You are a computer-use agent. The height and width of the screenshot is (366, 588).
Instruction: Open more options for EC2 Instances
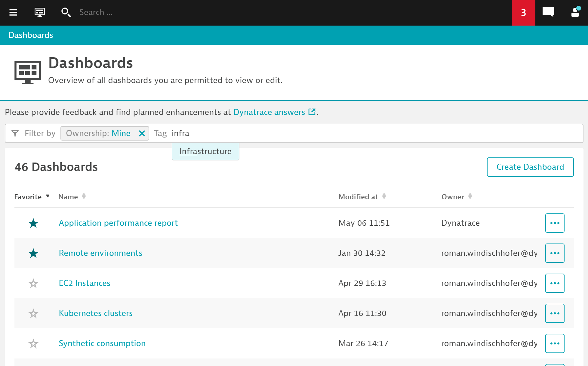[555, 283]
